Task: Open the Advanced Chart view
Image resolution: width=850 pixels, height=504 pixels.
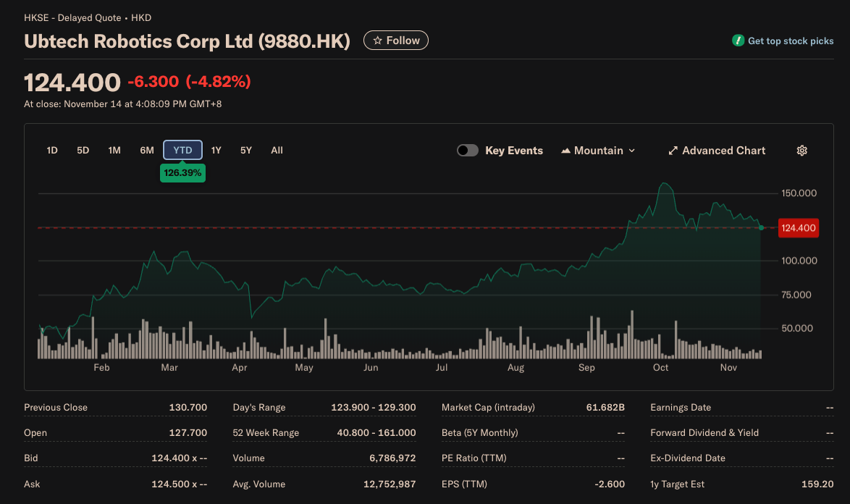Action: coord(717,151)
